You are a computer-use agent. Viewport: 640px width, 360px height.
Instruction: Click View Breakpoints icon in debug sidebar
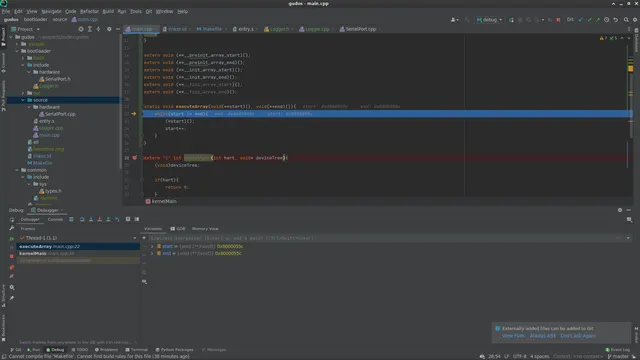[x=12, y=267]
